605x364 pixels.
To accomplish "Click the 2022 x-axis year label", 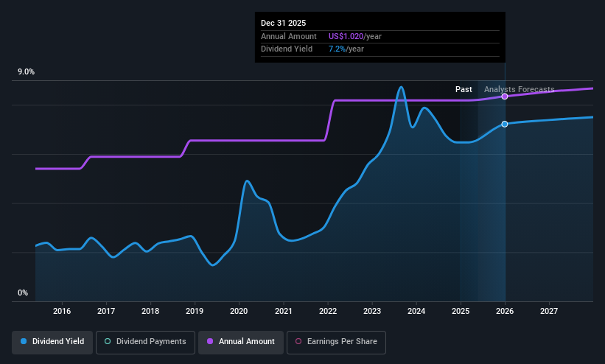I will (x=328, y=311).
